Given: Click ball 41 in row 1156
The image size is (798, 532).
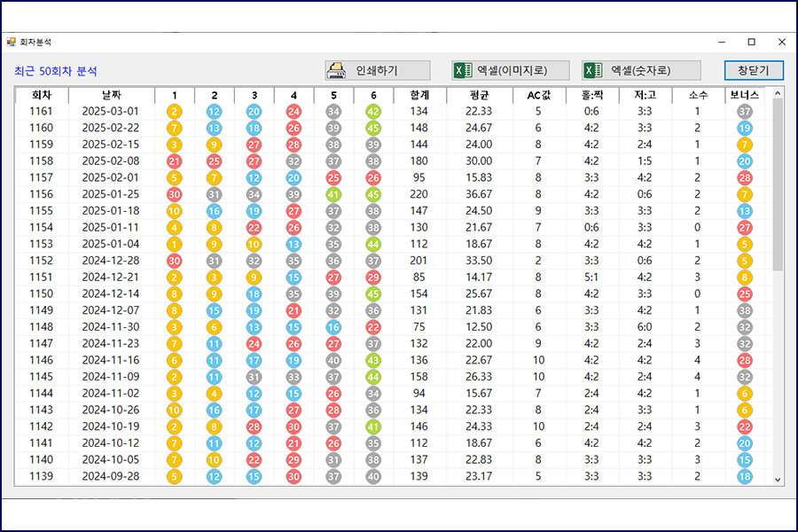Looking at the screenshot, I should [333, 194].
